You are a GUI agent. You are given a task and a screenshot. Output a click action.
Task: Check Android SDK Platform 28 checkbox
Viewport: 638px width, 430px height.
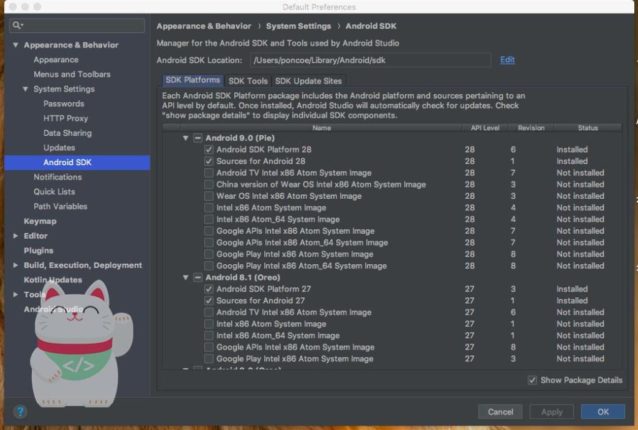(x=209, y=150)
